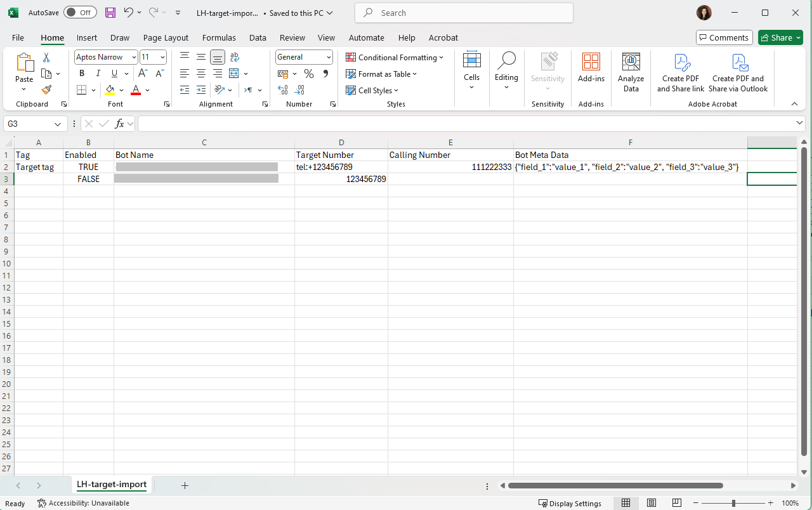Switch to the Page Layout tab

point(166,37)
